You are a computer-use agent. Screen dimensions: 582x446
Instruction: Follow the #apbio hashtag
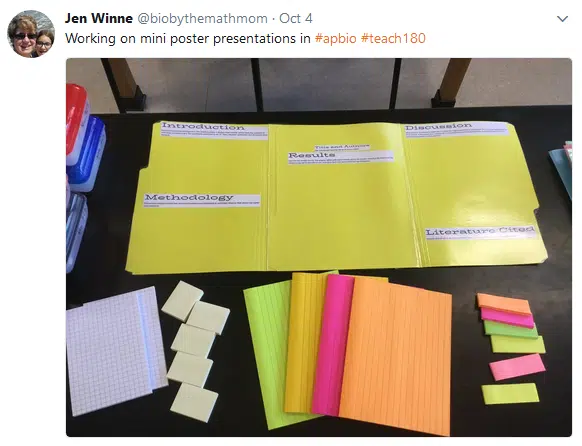[336, 38]
